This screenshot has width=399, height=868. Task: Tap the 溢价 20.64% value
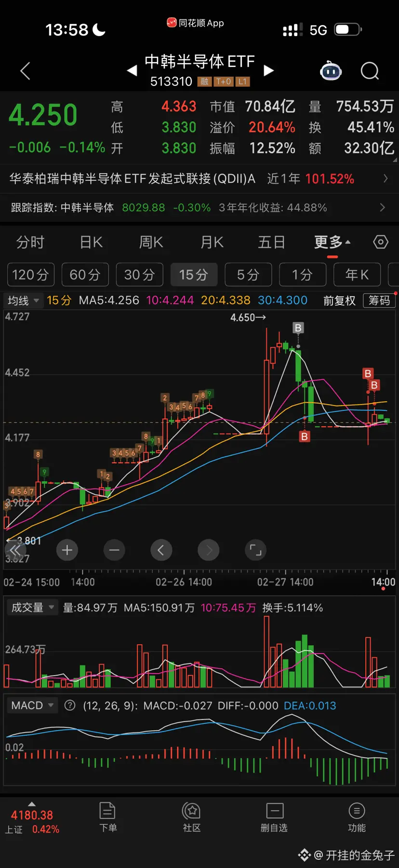[x=272, y=127]
